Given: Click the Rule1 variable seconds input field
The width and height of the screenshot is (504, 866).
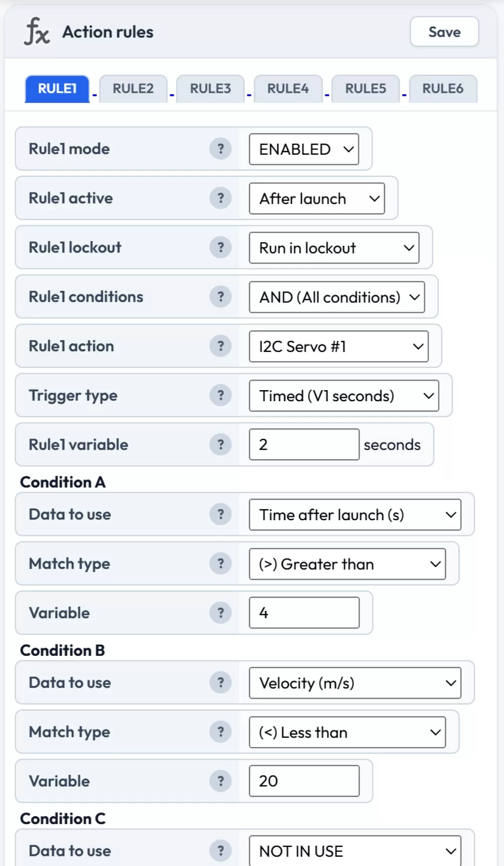Looking at the screenshot, I should tap(304, 445).
